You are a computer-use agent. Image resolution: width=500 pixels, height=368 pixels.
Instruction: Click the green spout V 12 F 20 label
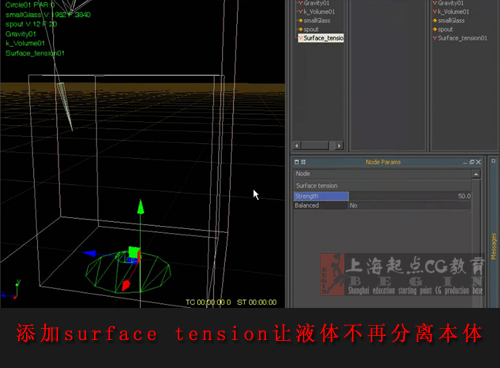tap(31, 24)
